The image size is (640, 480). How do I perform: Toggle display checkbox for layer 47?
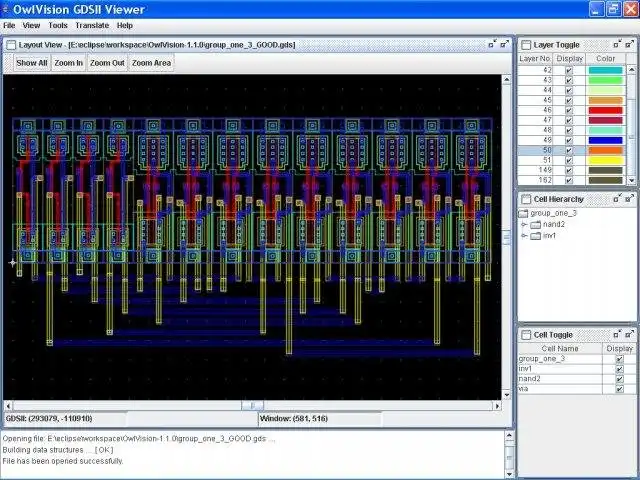(569, 120)
